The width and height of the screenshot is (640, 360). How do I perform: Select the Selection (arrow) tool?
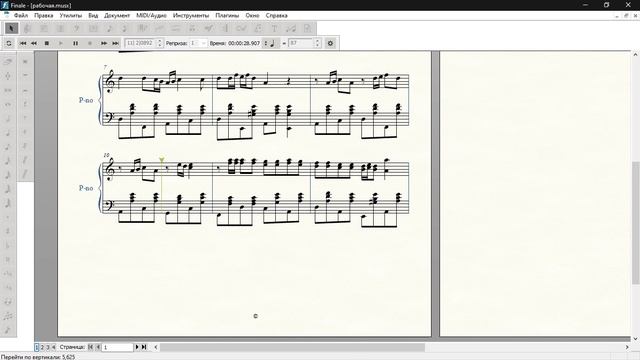point(11,28)
